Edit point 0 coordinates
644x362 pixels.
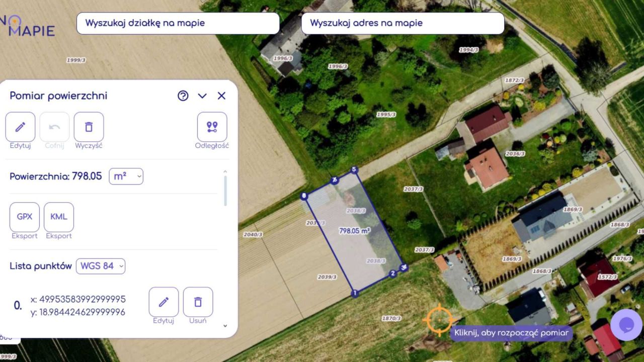(x=164, y=302)
